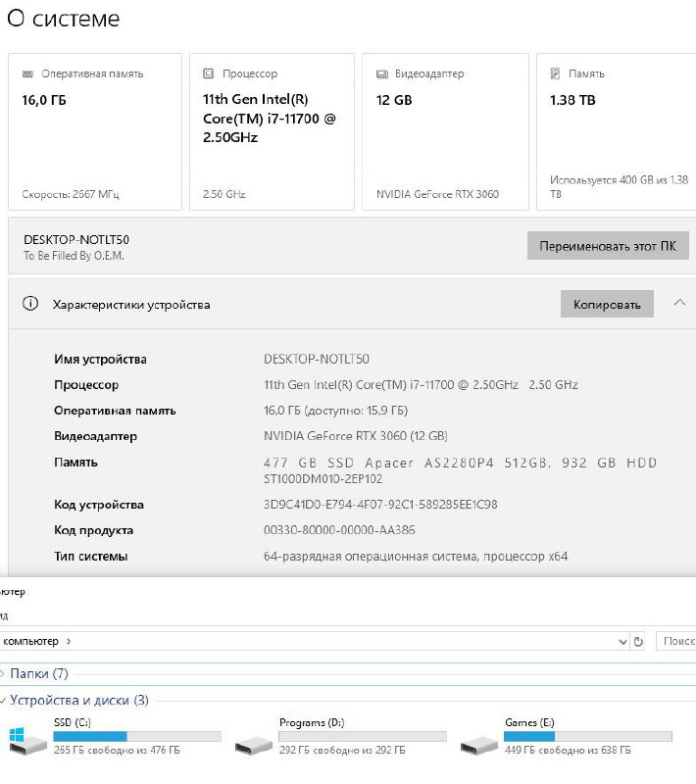Open the Programs (D:) drive icon
This screenshot has height=784, width=696.
point(254,745)
